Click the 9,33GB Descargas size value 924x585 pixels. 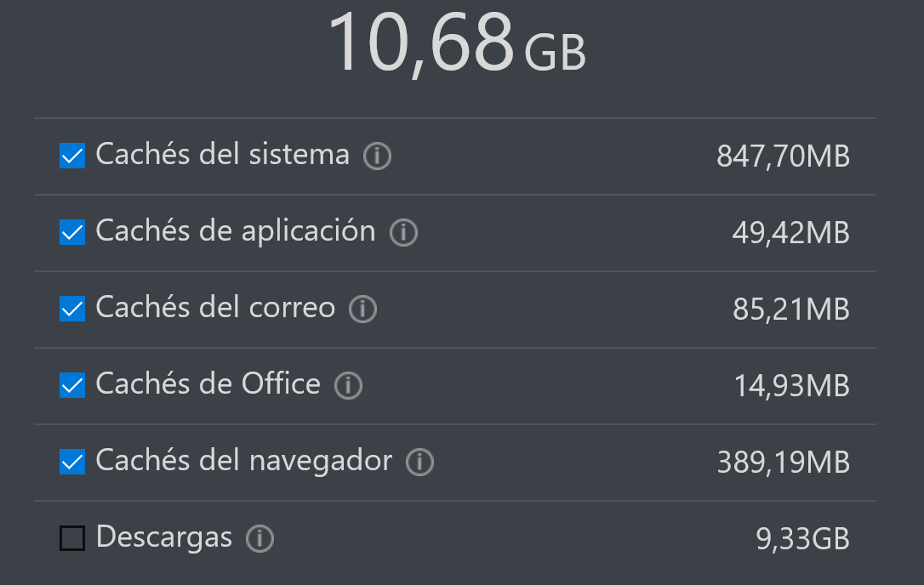(801, 539)
